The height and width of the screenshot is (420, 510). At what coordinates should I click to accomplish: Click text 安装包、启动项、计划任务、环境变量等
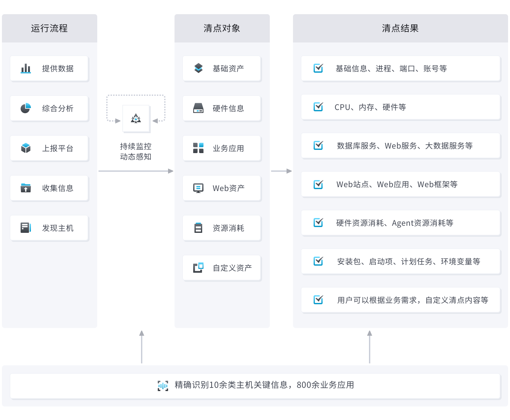409,261
